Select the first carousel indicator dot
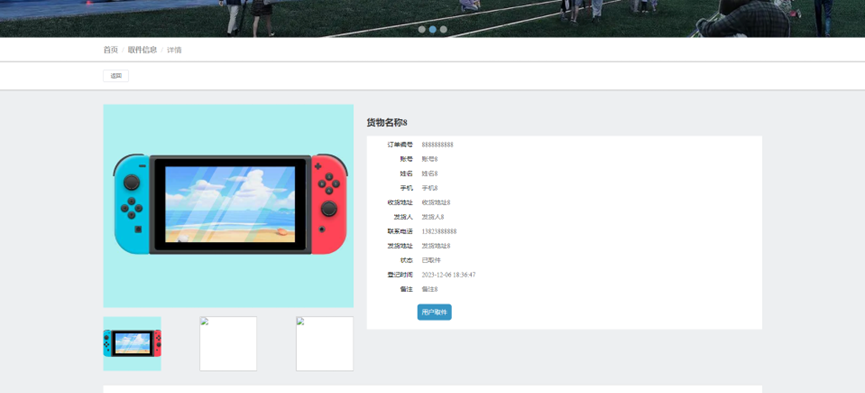Screen dimensions: 865x393 point(421,29)
